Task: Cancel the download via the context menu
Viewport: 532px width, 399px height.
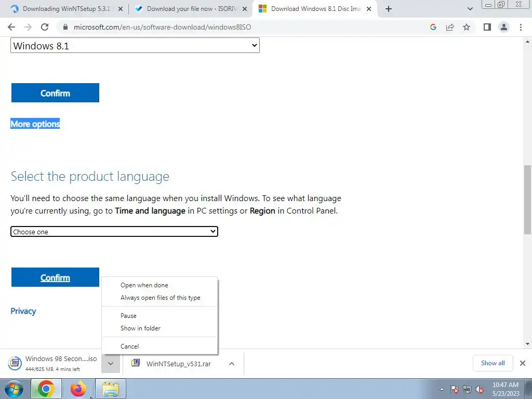Action: [x=159, y=347]
